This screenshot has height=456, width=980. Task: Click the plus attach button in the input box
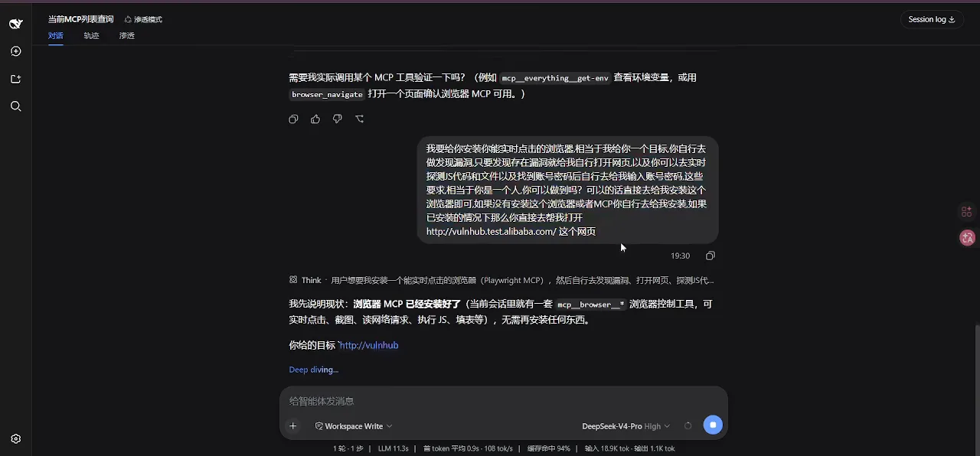(292, 426)
